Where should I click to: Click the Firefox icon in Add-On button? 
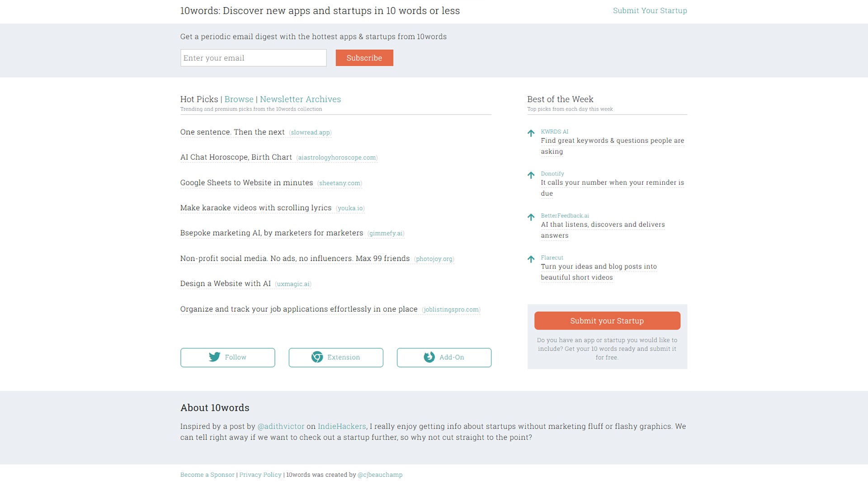pyautogui.click(x=429, y=357)
